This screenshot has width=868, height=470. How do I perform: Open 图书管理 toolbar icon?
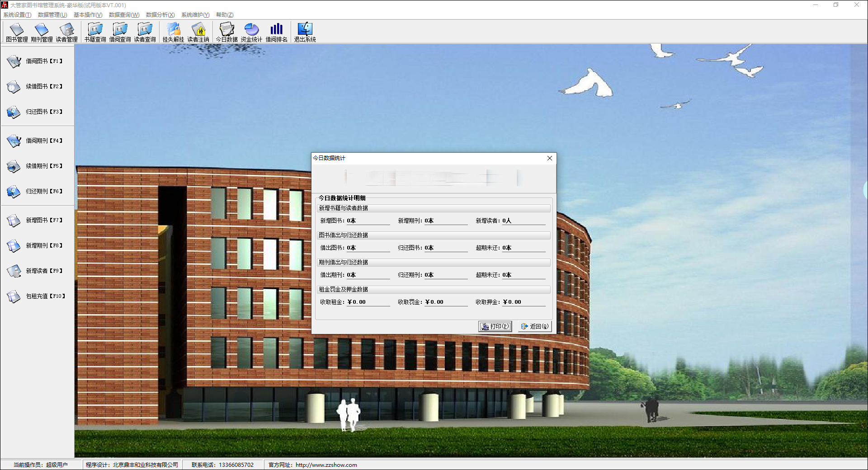coord(17,33)
